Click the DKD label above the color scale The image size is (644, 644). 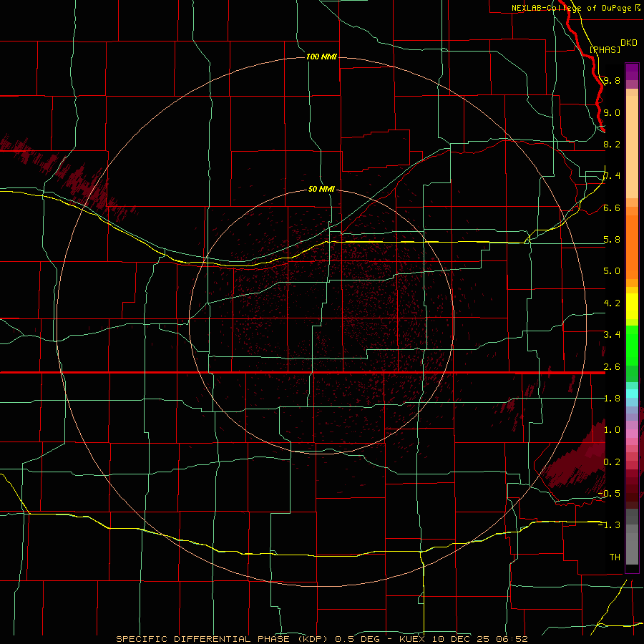(x=628, y=43)
